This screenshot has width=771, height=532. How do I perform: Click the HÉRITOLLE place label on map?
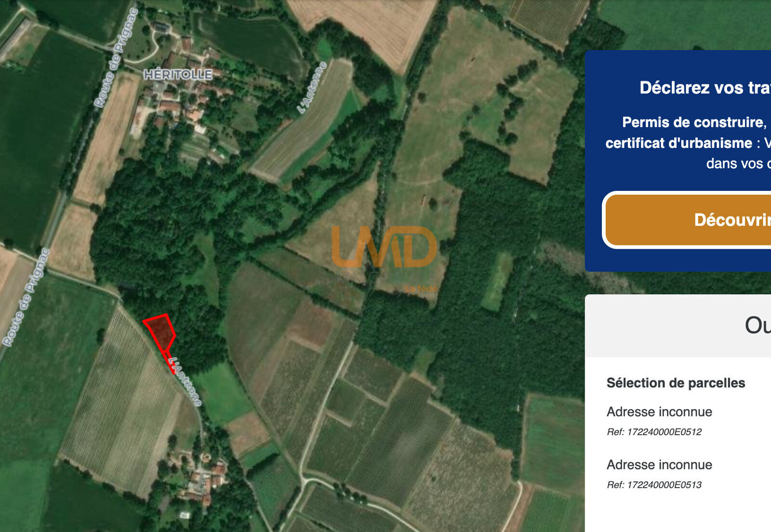178,74
